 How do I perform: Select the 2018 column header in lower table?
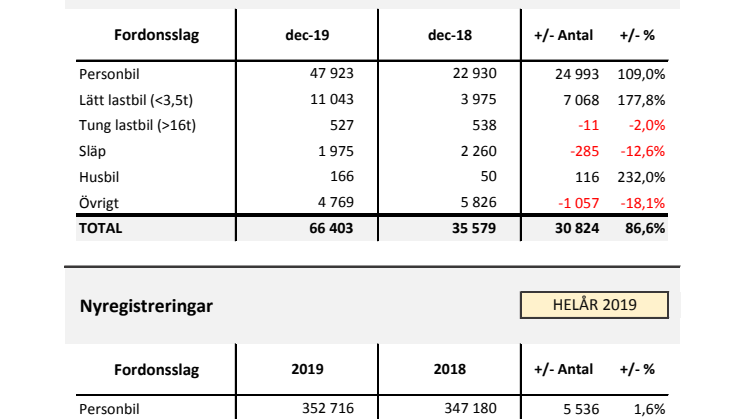[449, 369]
